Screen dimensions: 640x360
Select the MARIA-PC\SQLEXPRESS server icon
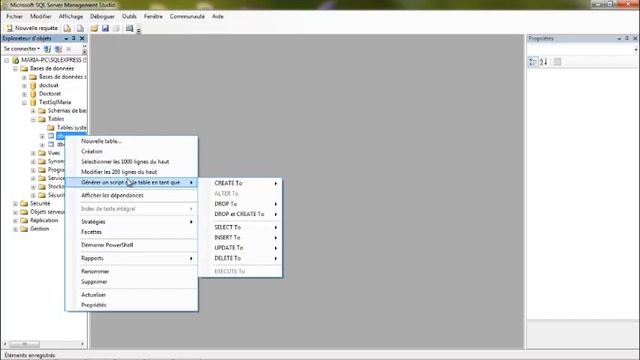[x=16, y=60]
